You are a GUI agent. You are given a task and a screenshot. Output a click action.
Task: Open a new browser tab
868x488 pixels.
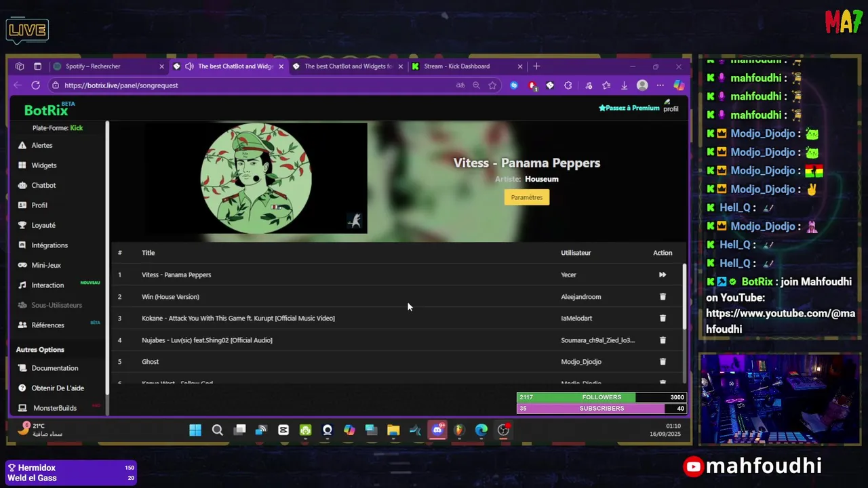tap(536, 66)
